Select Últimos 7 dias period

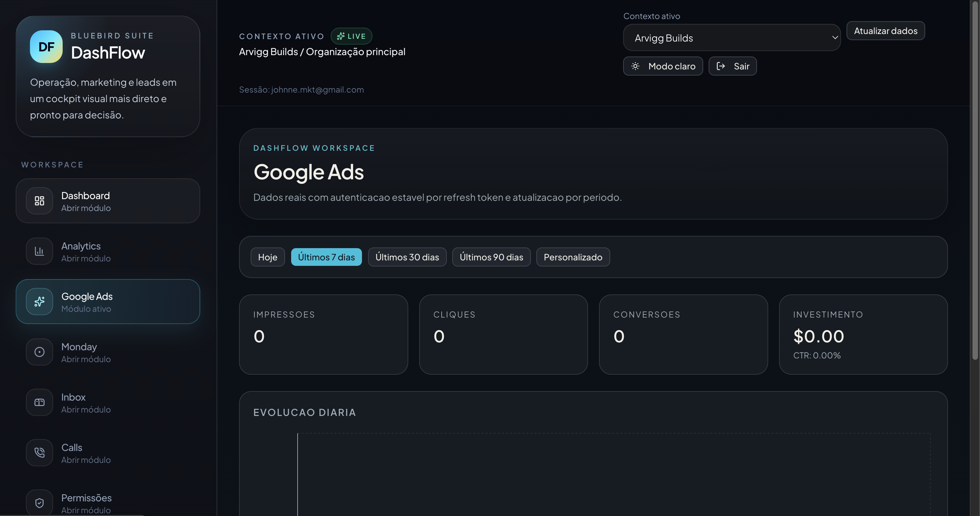327,257
